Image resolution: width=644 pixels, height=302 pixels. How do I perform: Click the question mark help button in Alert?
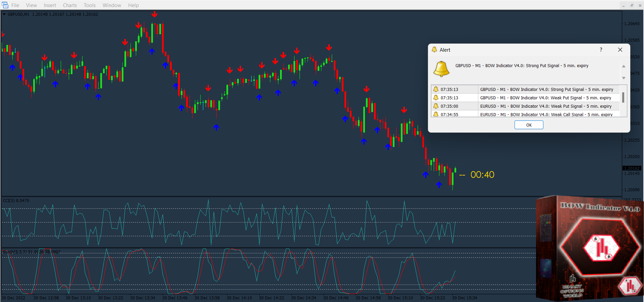[x=601, y=50]
